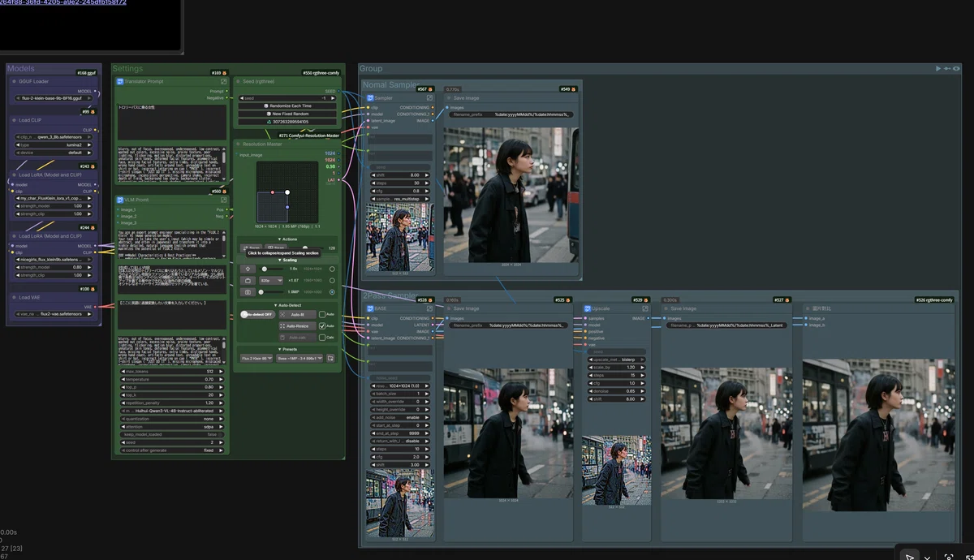Click the last seed 307263289594105 button

287,122
